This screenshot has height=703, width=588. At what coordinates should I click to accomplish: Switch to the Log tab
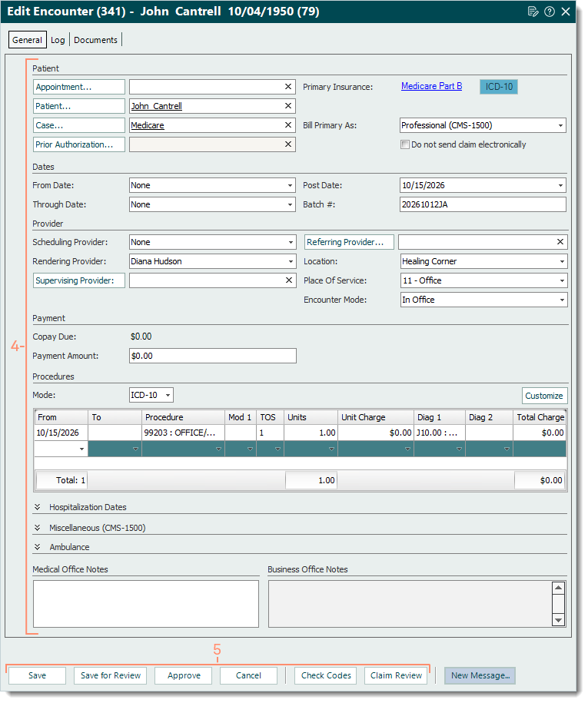coord(58,40)
